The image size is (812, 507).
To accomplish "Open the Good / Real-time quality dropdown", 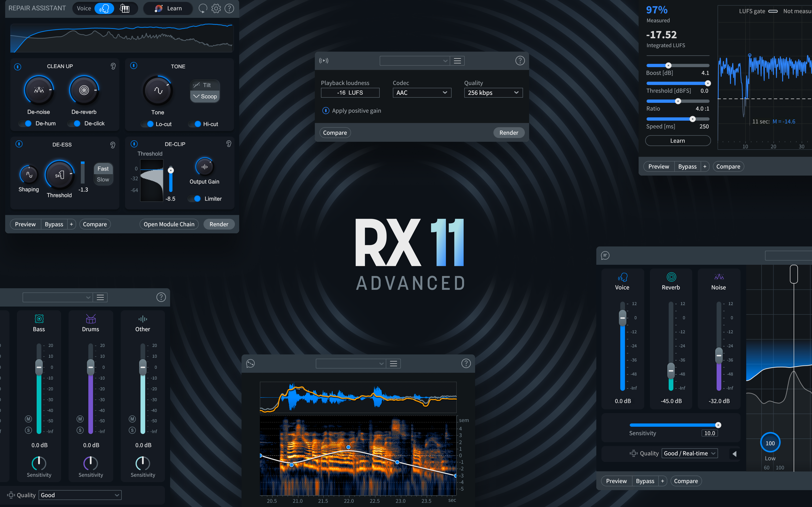I will (689, 453).
